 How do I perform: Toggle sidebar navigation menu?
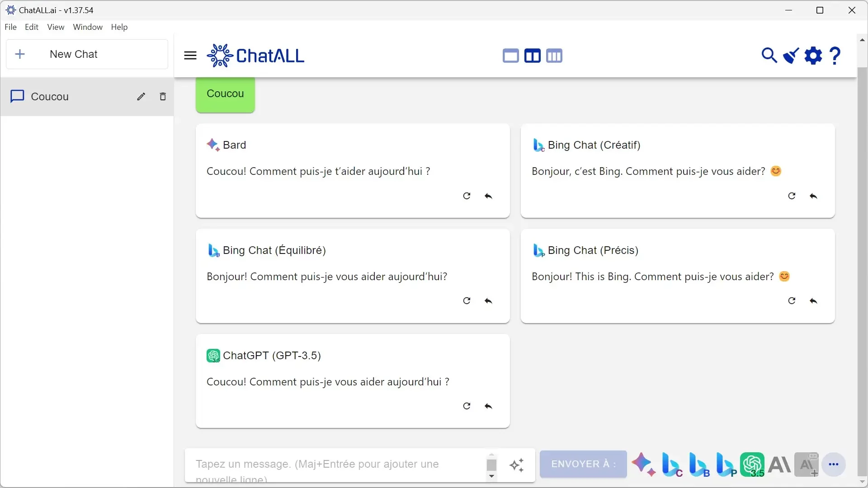pos(189,56)
